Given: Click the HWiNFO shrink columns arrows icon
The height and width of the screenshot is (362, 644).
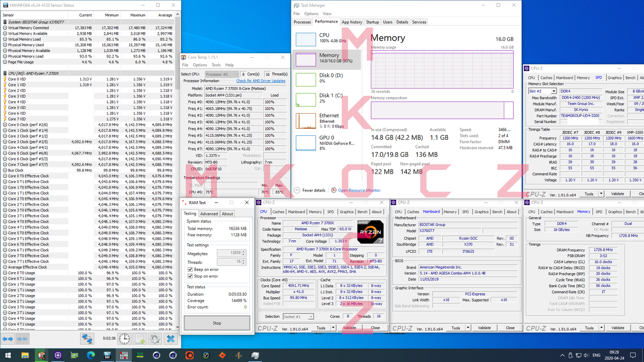Looking at the screenshot, I should coord(23,339).
